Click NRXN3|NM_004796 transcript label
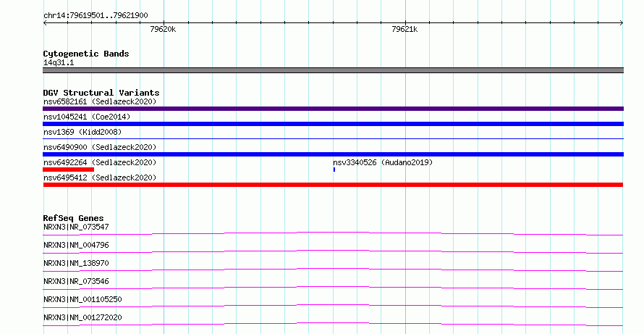This screenshot has width=644, height=334. coord(76,245)
